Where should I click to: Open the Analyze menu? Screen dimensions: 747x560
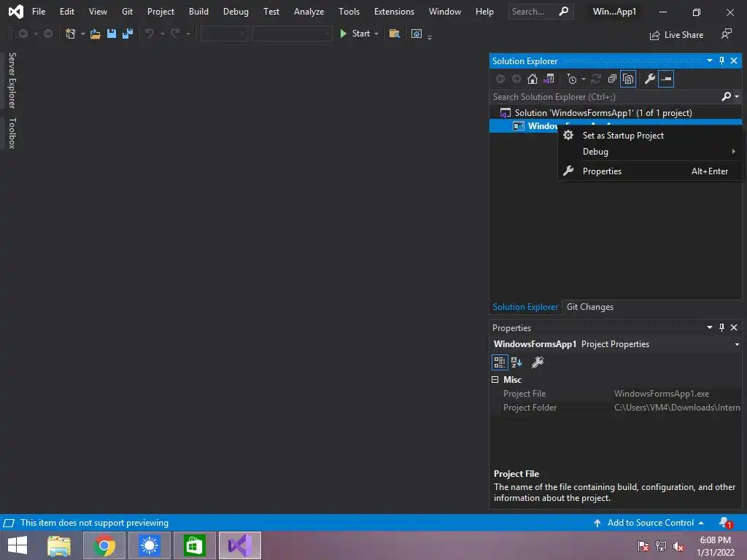coord(309,12)
